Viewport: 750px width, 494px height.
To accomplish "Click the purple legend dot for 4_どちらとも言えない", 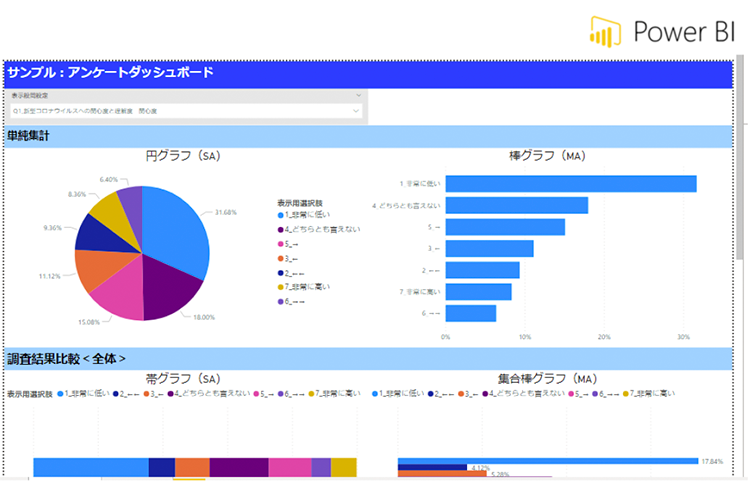I will tap(281, 230).
